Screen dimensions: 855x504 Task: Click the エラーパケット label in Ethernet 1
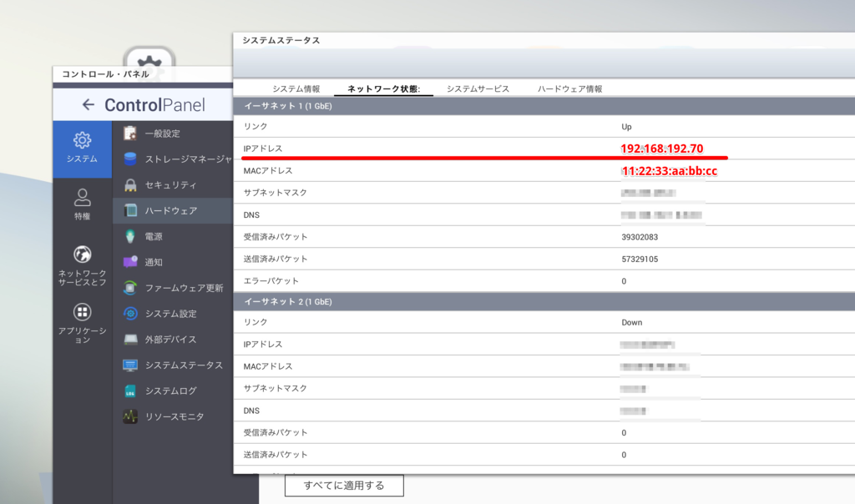pos(271,281)
